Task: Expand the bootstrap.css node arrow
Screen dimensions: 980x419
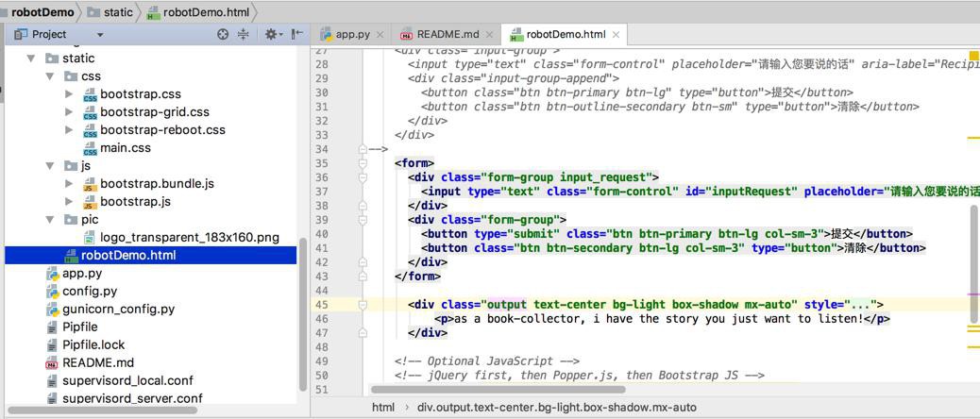Action: (x=69, y=94)
